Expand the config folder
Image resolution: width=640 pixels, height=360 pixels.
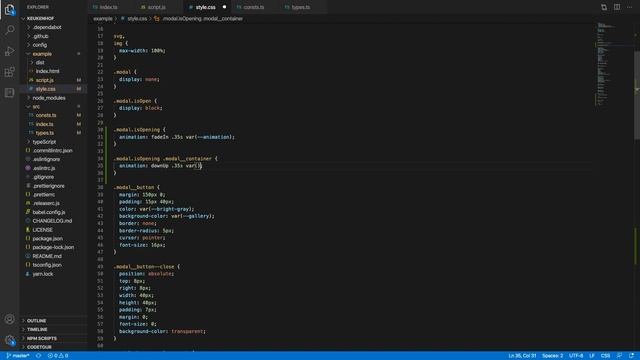point(53,45)
